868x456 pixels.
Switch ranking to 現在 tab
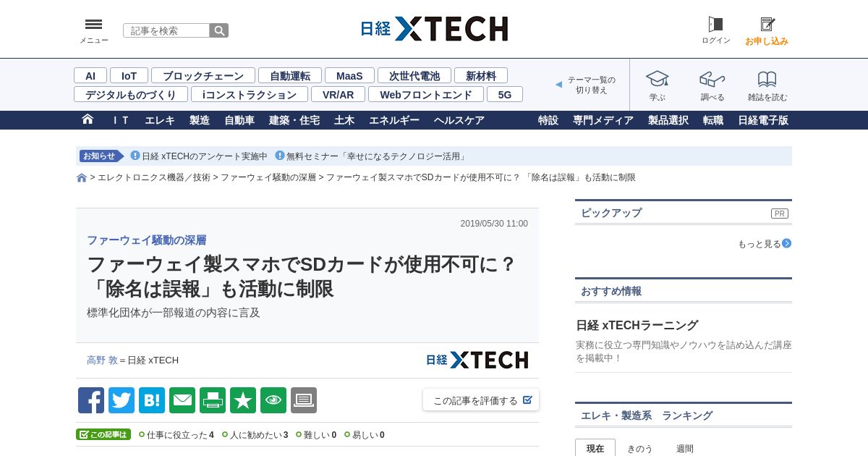coord(595,448)
